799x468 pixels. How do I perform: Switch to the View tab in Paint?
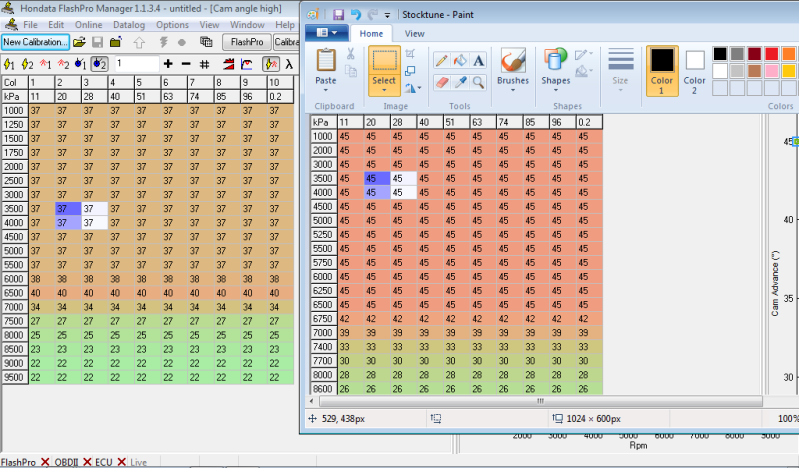pos(414,33)
